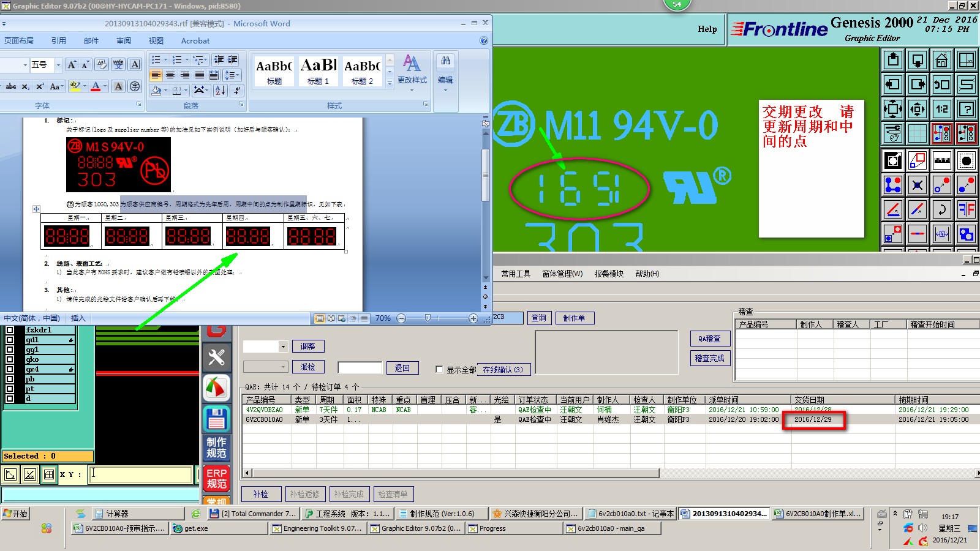Toggle the d layer checkbox
Viewport: 980px width, 551px height.
pos(10,399)
